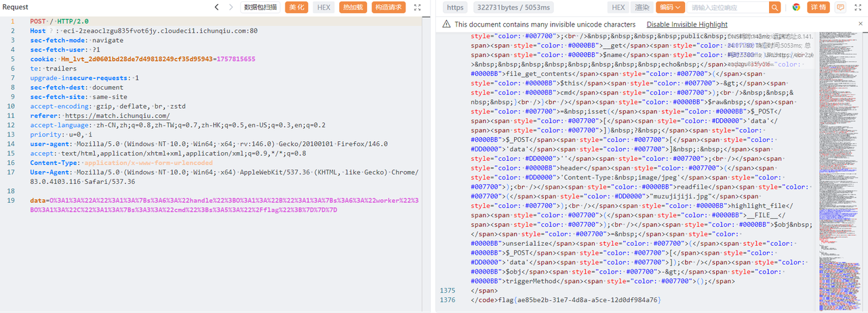Image resolution: width=868 pixels, height=313 pixels.
Task: Click the warning triangle icon in banner
Action: tap(446, 24)
